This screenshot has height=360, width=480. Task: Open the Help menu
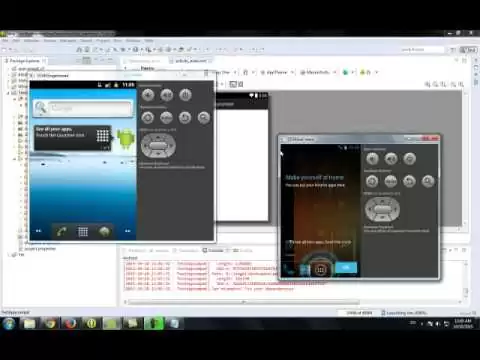[149, 41]
